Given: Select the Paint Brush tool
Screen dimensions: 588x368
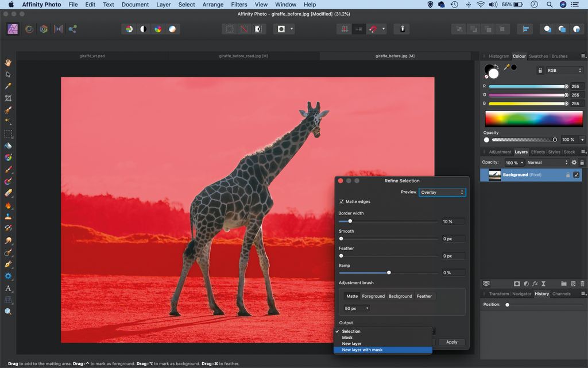Looking at the screenshot, I should [x=8, y=171].
